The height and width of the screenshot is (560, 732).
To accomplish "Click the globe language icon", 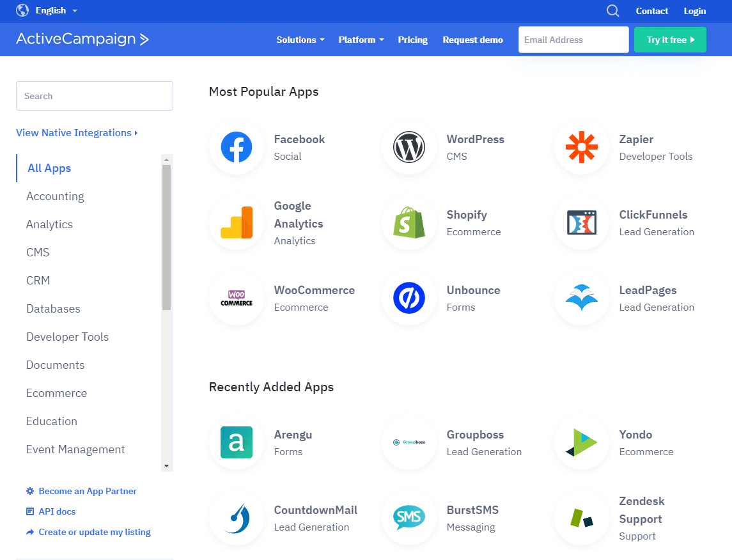I will pyautogui.click(x=22, y=10).
